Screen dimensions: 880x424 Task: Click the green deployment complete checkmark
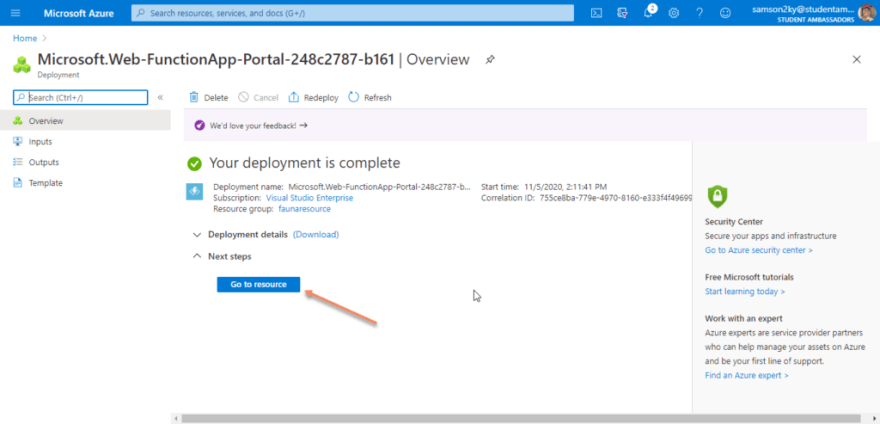195,164
